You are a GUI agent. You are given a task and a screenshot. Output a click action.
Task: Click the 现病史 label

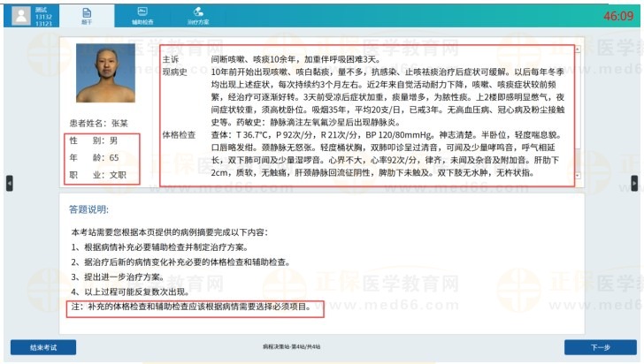pos(175,69)
